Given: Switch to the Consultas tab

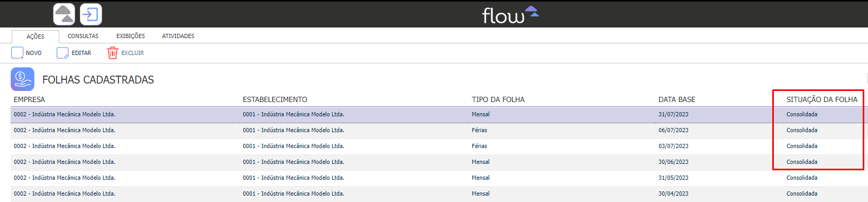Looking at the screenshot, I should (83, 36).
